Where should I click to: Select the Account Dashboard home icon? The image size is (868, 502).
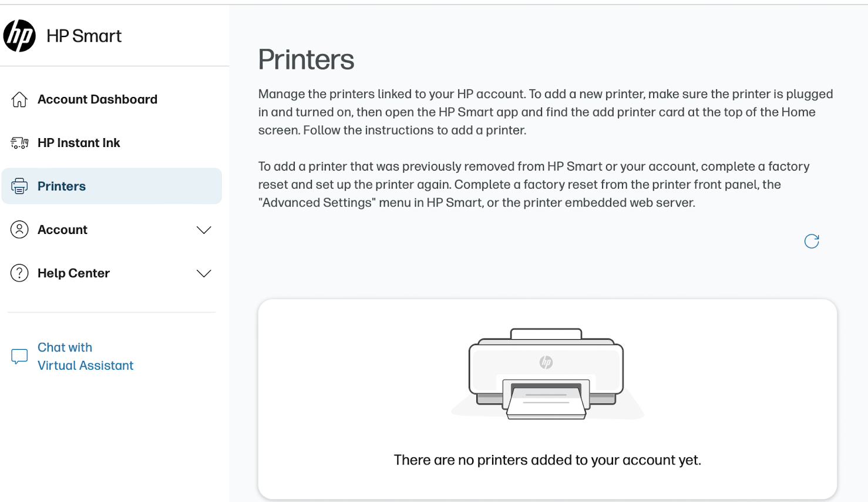click(19, 99)
